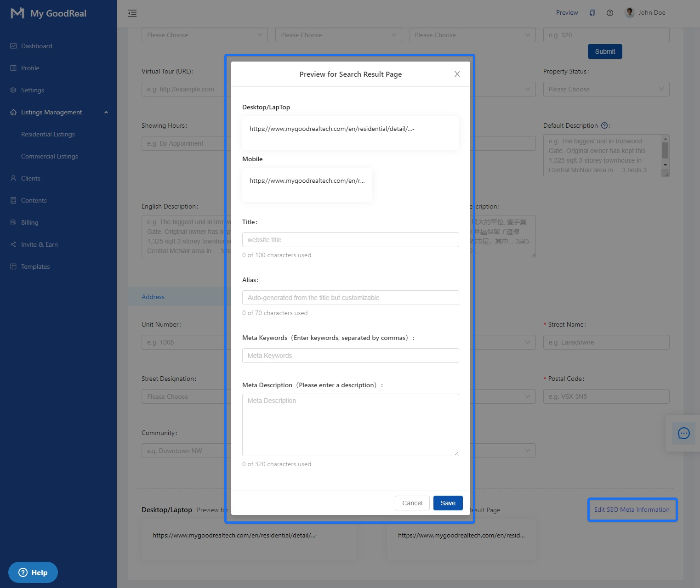Open the chat bubble widget
This screenshot has width=700, height=588.
(x=683, y=433)
